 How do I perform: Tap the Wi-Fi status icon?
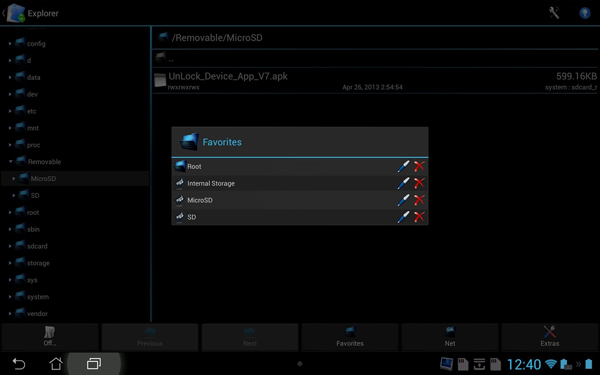pyautogui.click(x=551, y=364)
